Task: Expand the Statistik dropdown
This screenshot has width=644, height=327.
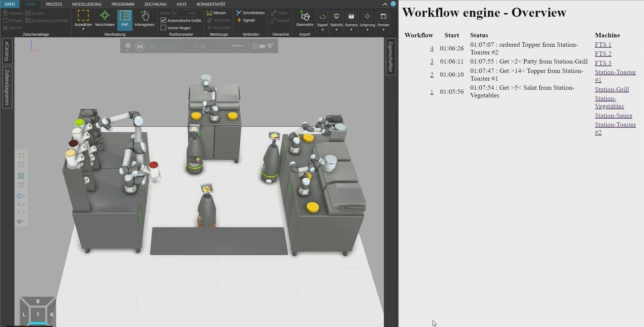Action: 336,30
